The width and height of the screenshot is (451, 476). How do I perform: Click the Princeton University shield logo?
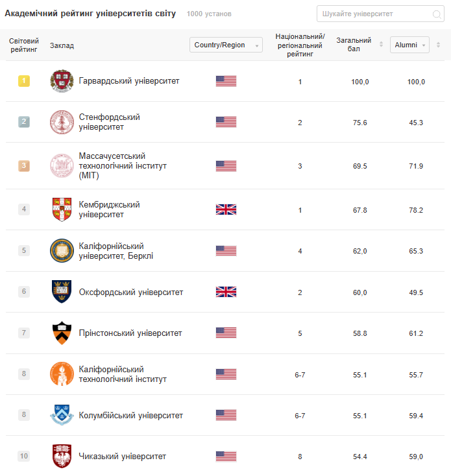point(61,333)
